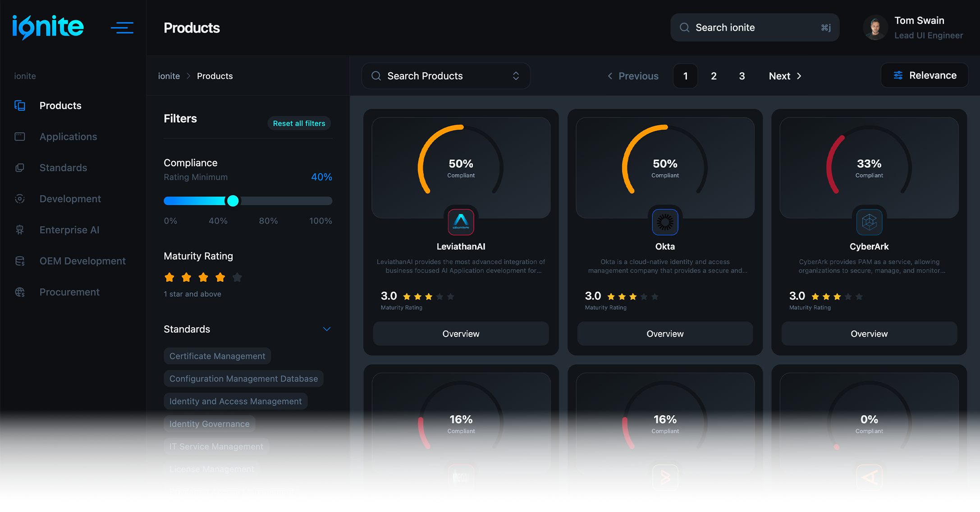Click the CyberArk 33% compliance gauge
This screenshot has width=980, height=512.
[x=869, y=160]
